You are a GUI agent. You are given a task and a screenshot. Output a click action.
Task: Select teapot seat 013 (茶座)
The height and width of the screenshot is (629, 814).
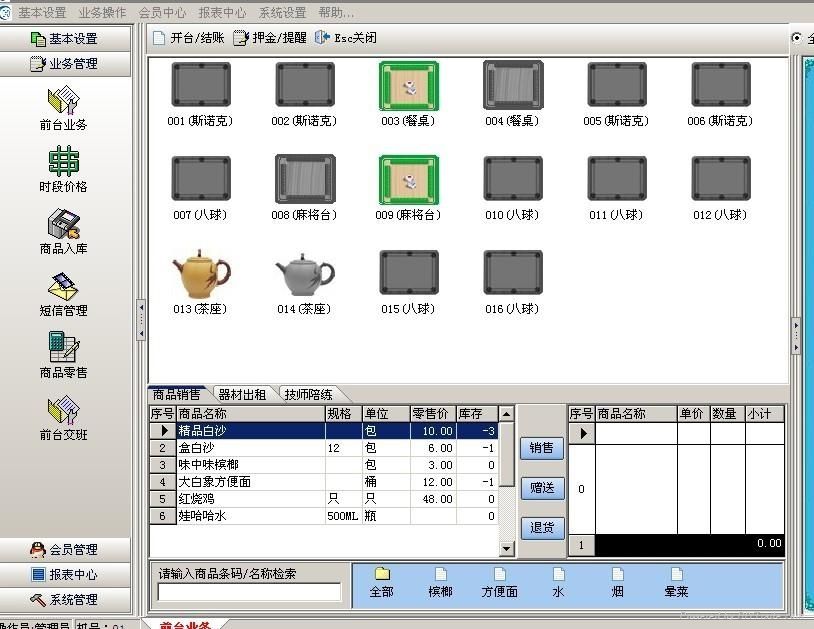pyautogui.click(x=200, y=274)
